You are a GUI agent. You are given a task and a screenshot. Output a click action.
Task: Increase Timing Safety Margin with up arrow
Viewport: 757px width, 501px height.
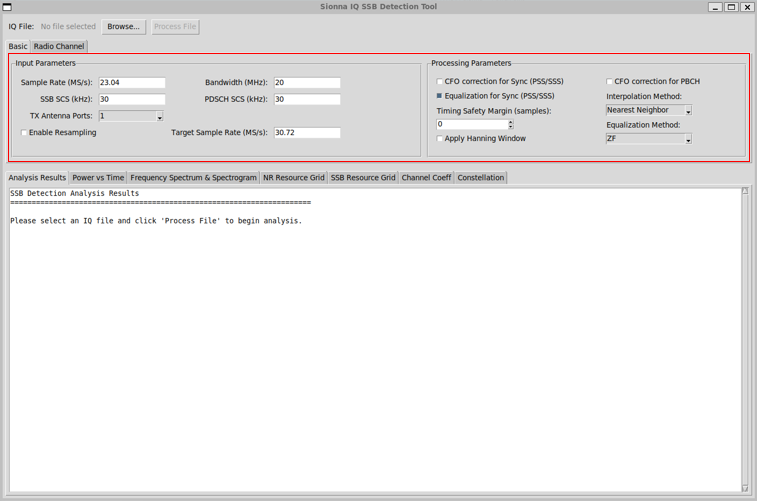coord(511,122)
